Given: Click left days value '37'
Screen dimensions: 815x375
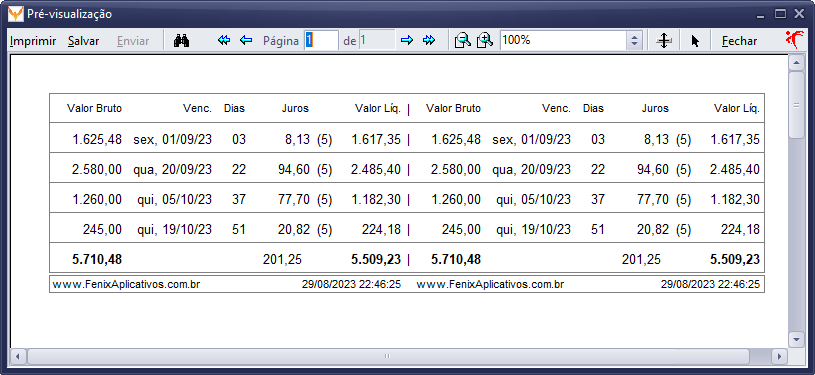Looking at the screenshot, I should (239, 200).
